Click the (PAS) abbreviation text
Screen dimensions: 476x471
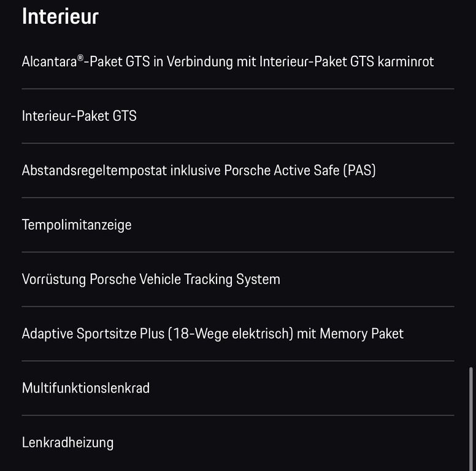359,170
